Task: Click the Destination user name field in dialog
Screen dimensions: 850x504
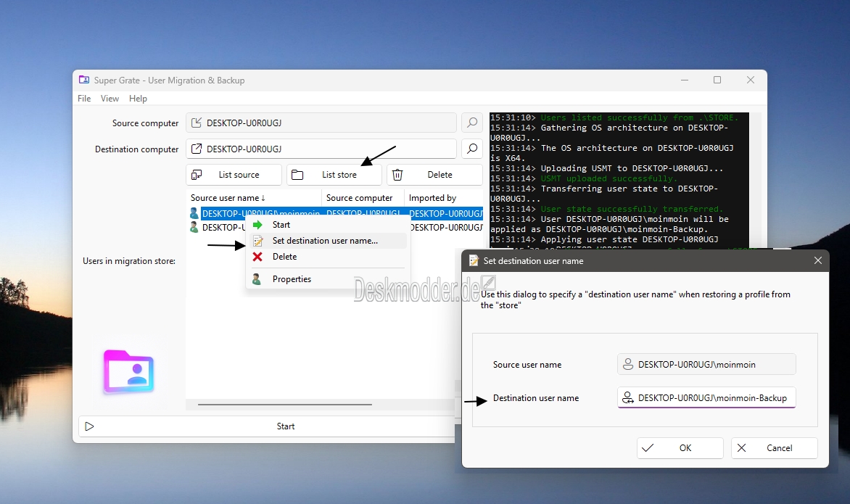Action: pyautogui.click(x=706, y=398)
